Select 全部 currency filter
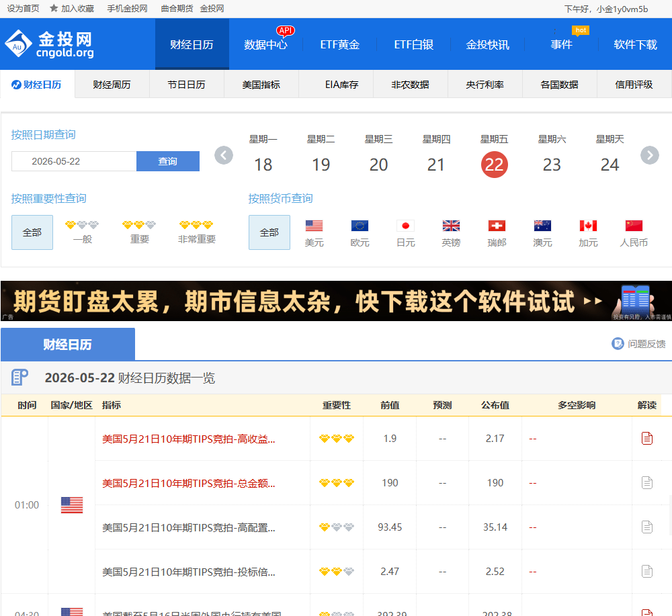This screenshot has height=616, width=672. pyautogui.click(x=269, y=232)
